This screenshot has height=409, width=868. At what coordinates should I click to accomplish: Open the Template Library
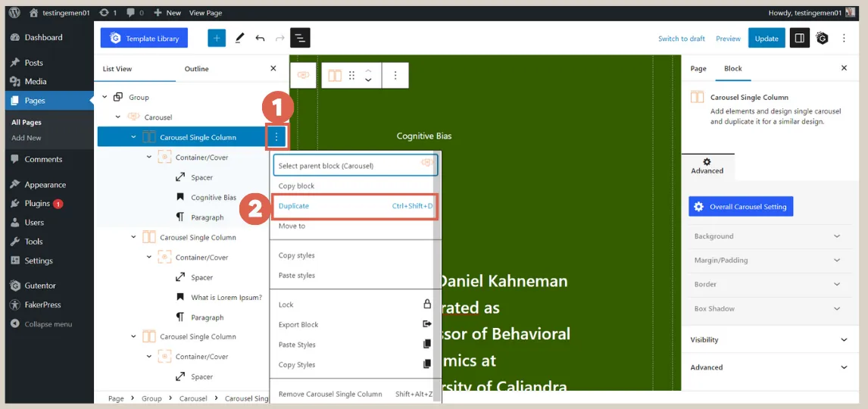pyautogui.click(x=144, y=39)
